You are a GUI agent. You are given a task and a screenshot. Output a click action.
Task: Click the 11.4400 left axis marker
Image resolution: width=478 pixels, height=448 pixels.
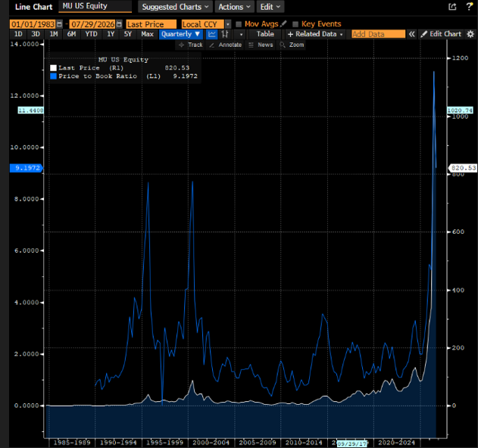tap(30, 110)
